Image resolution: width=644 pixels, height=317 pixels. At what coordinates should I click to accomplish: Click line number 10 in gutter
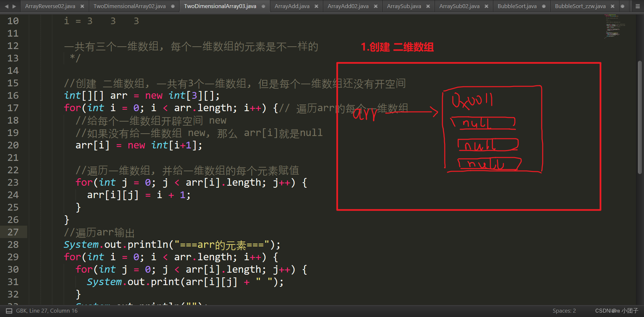13,21
